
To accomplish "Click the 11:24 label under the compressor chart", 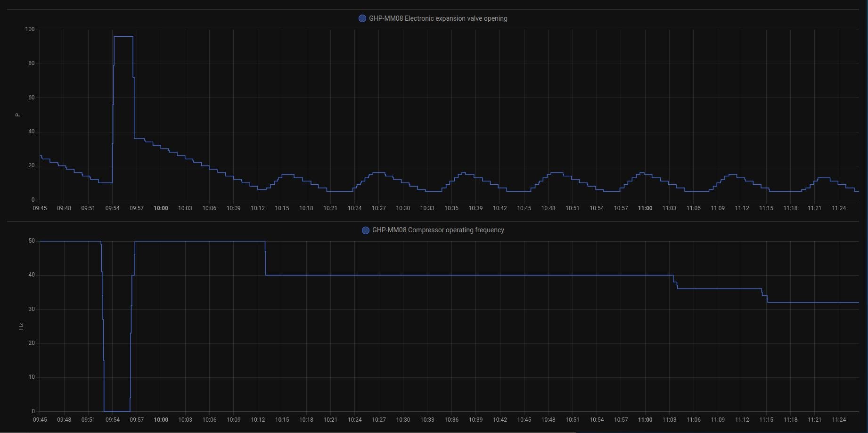I will (x=839, y=419).
